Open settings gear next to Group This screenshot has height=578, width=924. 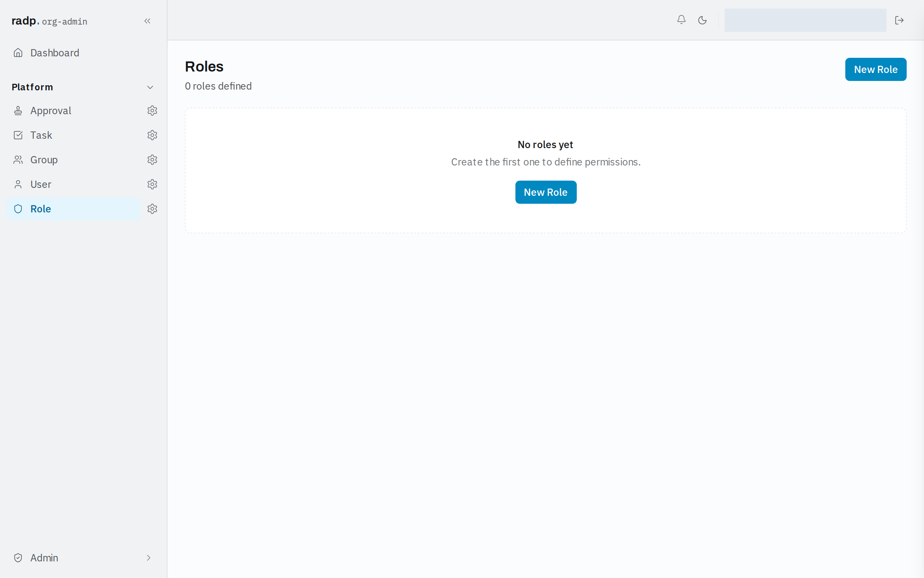[x=152, y=160]
